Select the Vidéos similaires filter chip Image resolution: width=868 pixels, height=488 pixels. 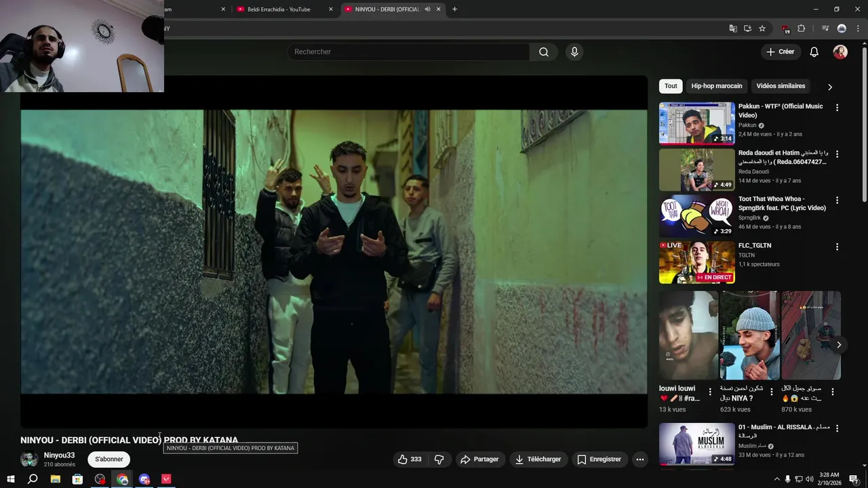(781, 86)
